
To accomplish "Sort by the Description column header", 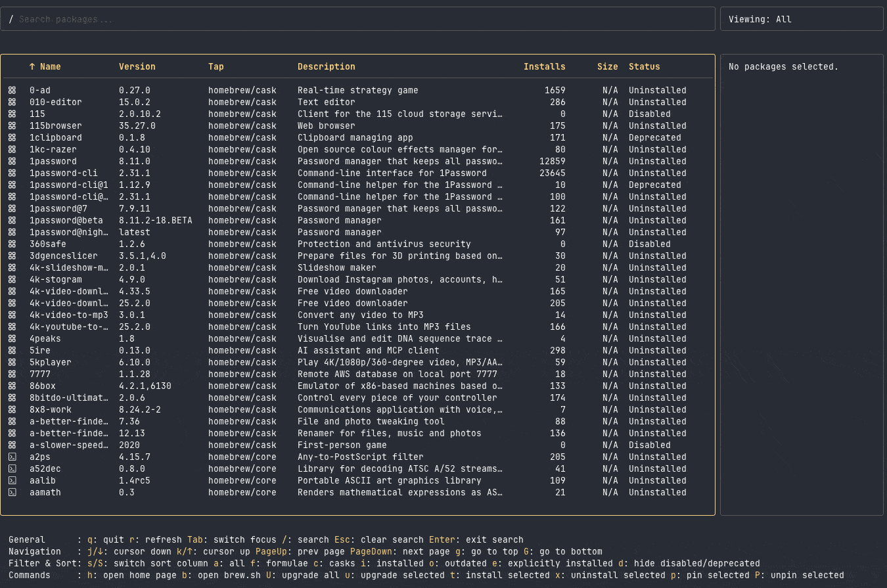I will 327,66.
